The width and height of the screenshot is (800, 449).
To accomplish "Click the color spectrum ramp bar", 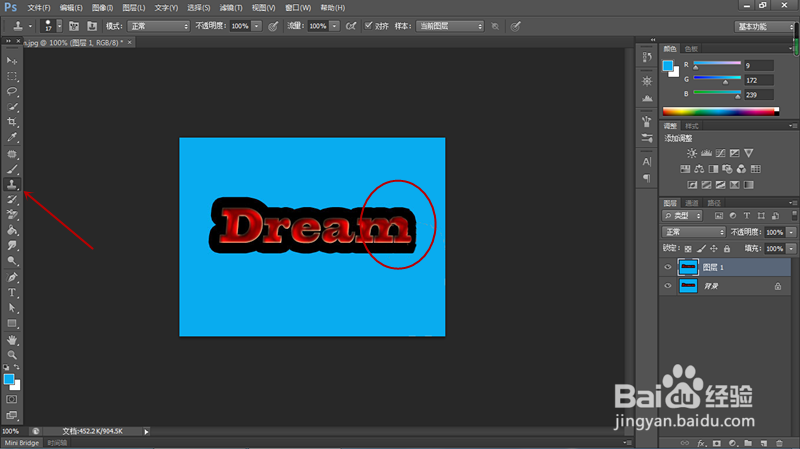I will [720, 112].
